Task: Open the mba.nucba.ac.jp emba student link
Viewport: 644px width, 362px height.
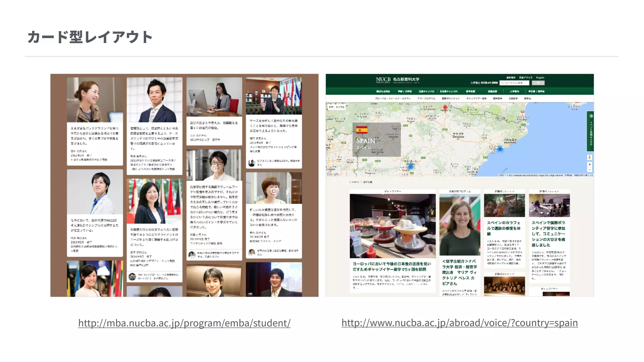Action: point(184,323)
